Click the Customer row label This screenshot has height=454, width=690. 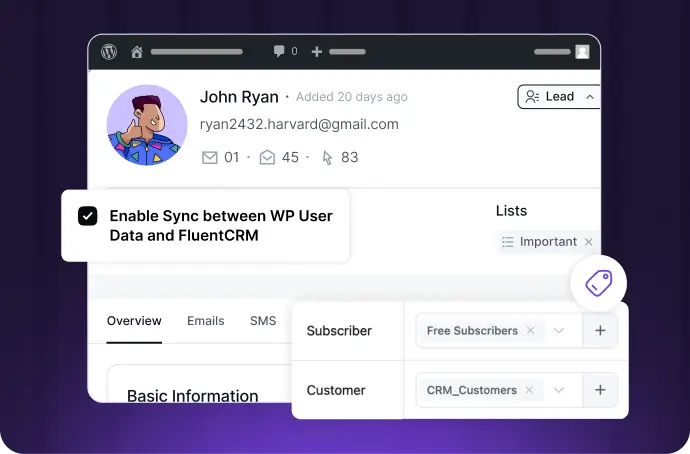(336, 390)
